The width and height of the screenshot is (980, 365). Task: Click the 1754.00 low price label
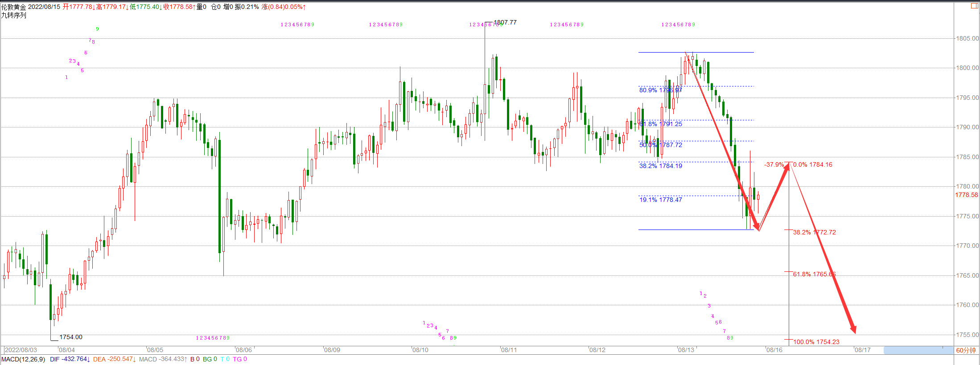(71, 337)
